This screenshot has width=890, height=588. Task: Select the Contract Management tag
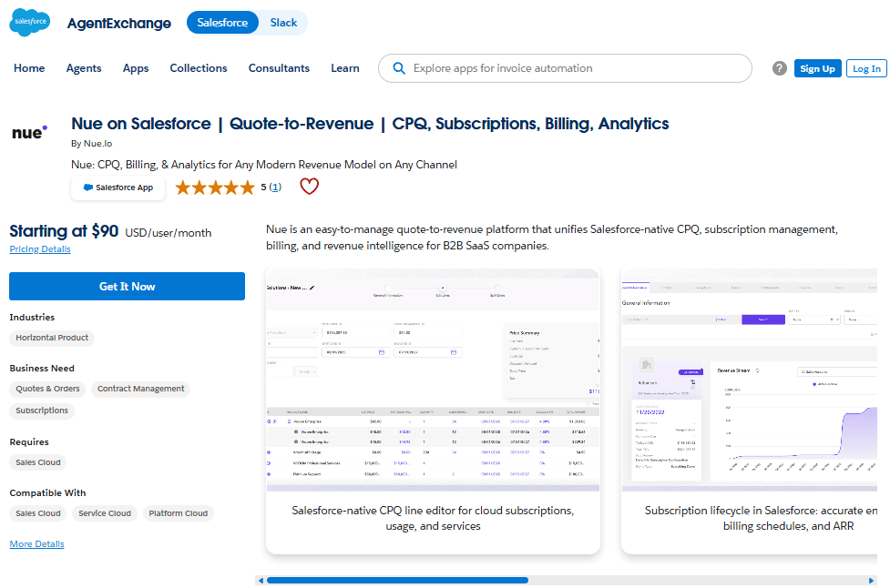(141, 389)
